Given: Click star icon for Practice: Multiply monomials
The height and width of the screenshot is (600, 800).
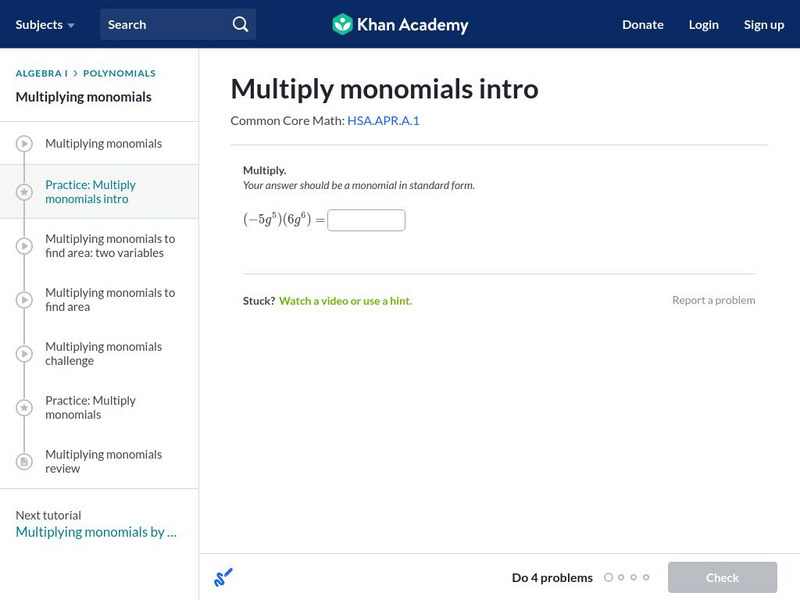Looking at the screenshot, I should (x=24, y=408).
